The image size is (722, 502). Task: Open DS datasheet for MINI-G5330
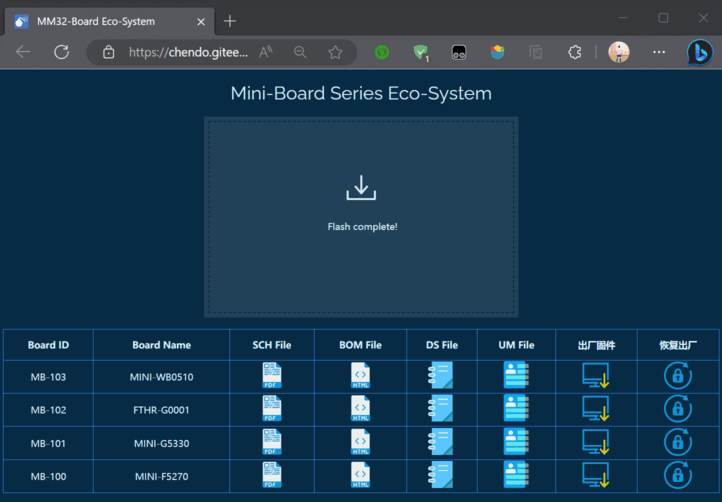[441, 442]
